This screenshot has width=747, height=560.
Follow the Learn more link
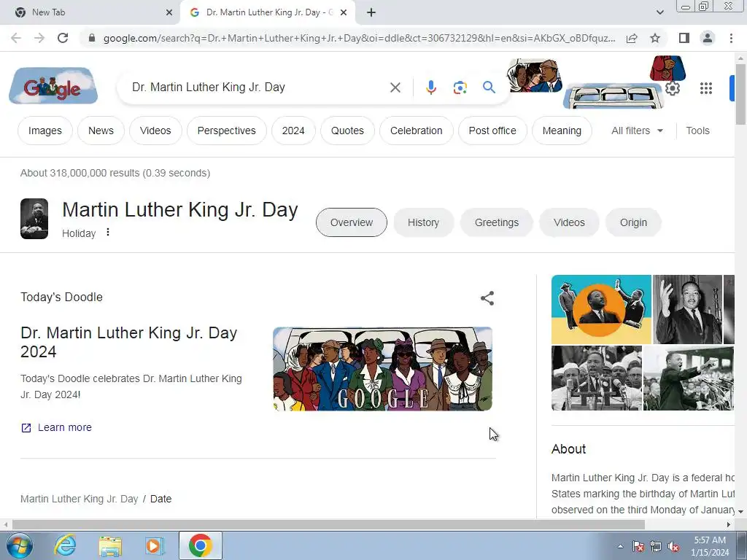point(56,427)
